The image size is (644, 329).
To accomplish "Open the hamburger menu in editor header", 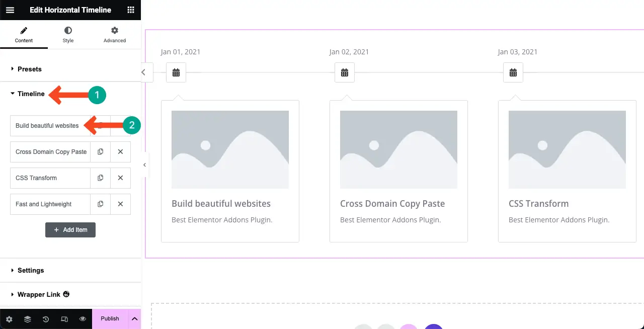I will click(10, 10).
